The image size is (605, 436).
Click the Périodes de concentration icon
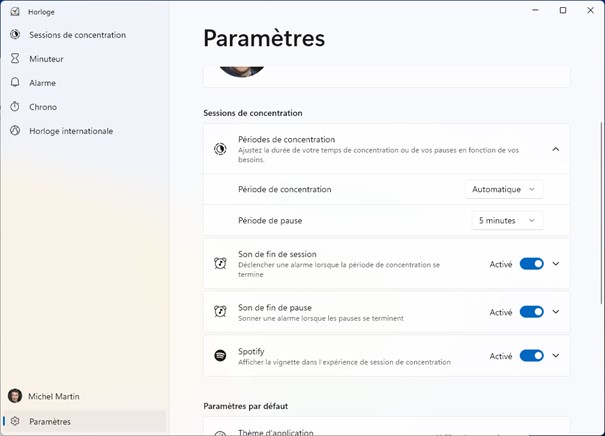[x=220, y=149]
